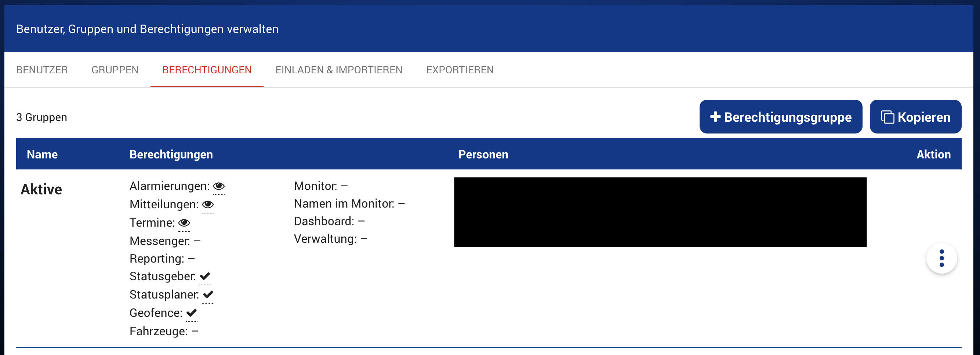Click the Statusplaner checkmark icon
This screenshot has width=980, height=355.
coord(208,294)
